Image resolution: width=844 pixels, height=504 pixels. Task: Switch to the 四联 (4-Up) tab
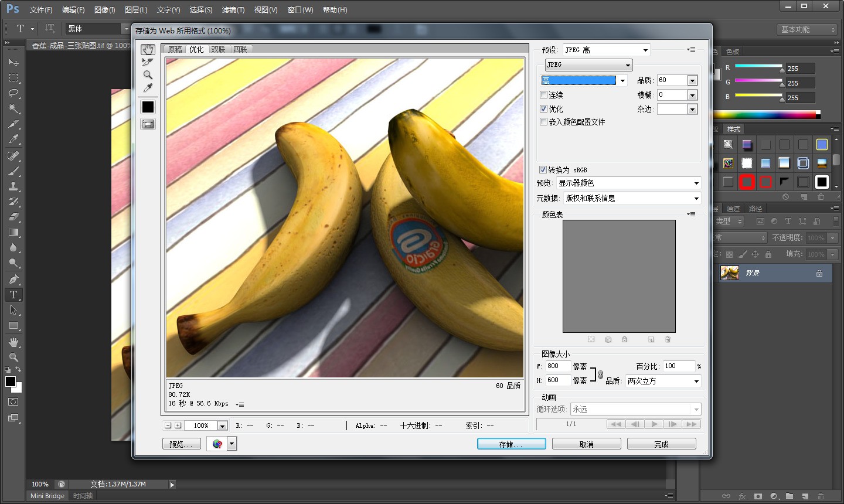pyautogui.click(x=240, y=50)
